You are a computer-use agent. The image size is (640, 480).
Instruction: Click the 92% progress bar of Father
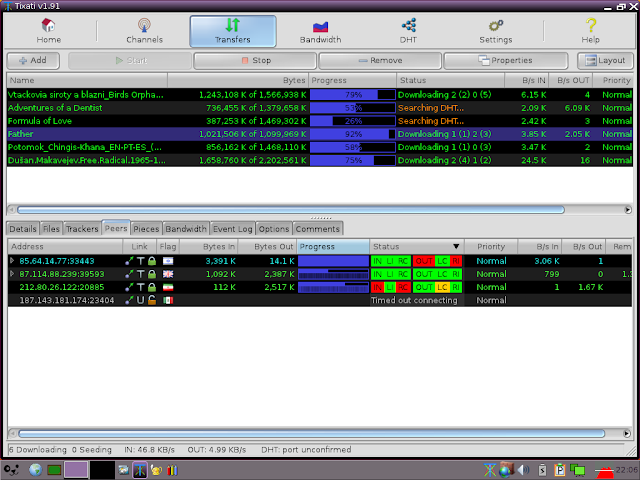(353, 134)
